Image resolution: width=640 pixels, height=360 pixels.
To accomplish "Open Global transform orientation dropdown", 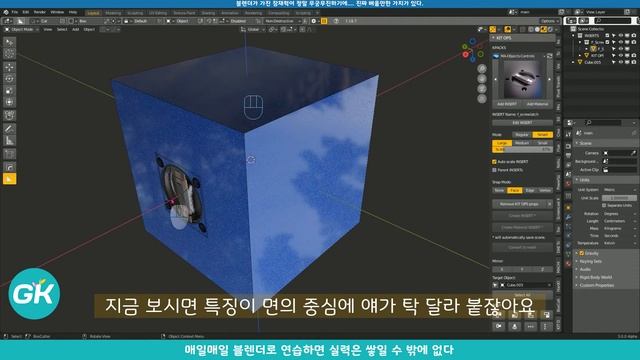I will pos(253,29).
